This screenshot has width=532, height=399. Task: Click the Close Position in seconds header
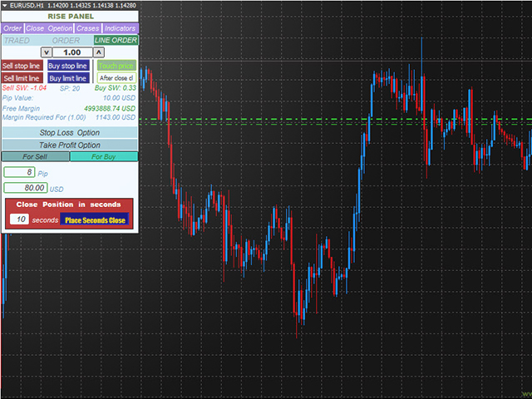[x=68, y=204]
